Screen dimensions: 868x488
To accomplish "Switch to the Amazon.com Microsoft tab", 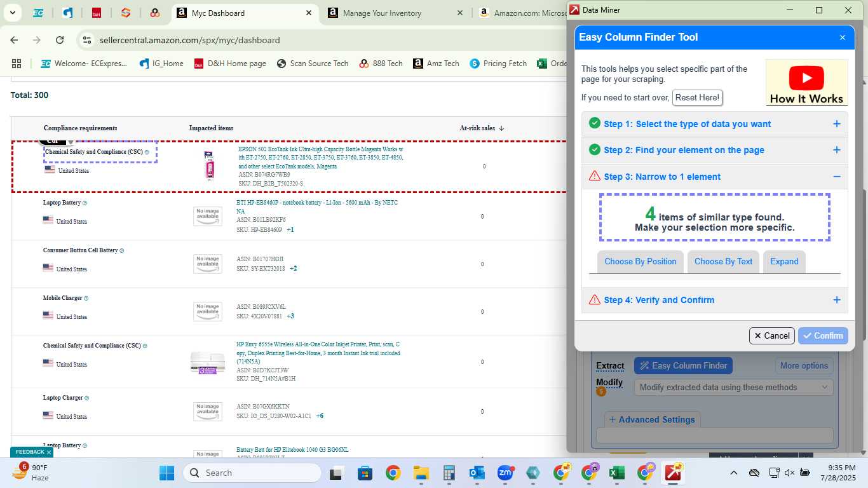I will 521,13.
